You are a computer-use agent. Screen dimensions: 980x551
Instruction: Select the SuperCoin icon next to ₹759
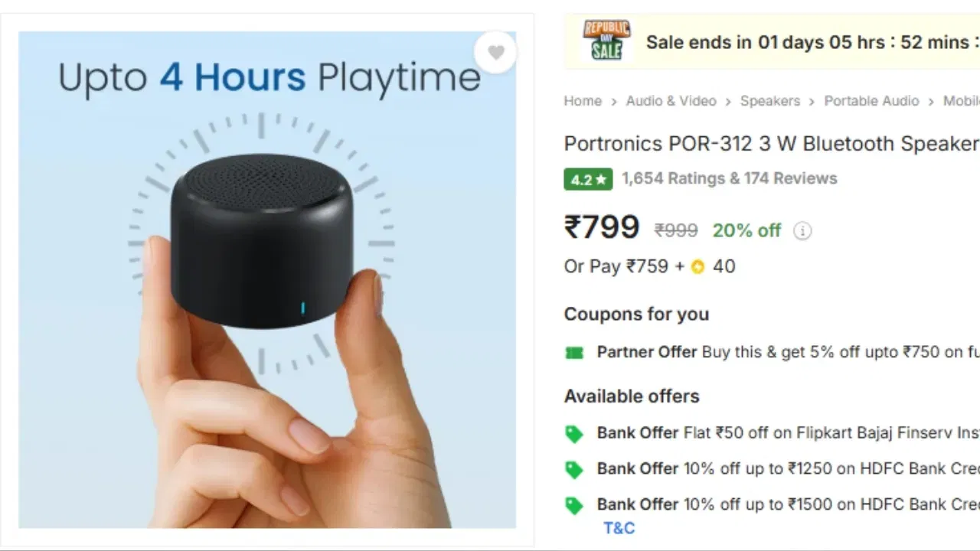pos(697,266)
